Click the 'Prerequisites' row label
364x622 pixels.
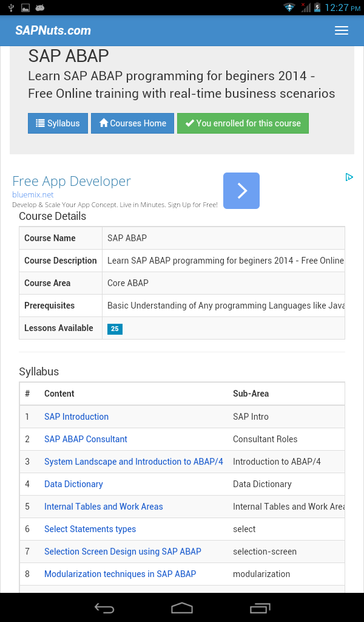(x=50, y=306)
